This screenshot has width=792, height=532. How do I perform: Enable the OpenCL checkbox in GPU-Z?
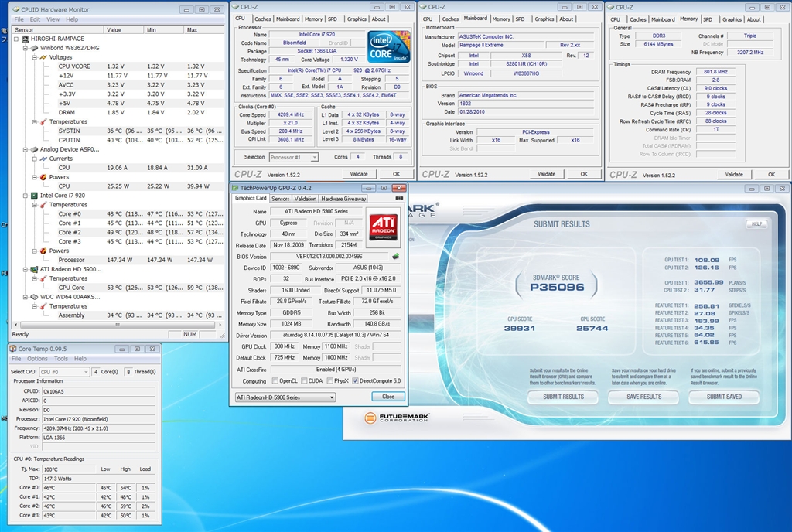[x=274, y=381]
